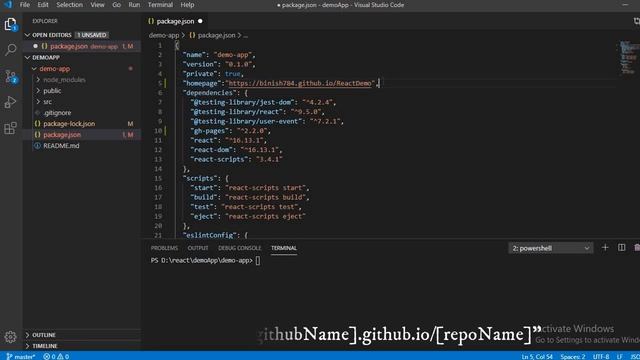Click the UTF-8 encoding status item

click(x=601, y=356)
